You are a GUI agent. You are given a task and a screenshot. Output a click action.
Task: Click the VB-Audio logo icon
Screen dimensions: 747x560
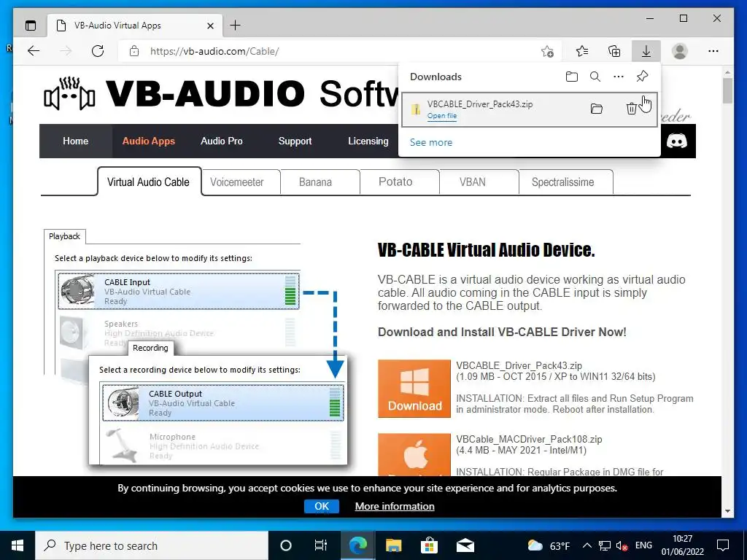(69, 94)
